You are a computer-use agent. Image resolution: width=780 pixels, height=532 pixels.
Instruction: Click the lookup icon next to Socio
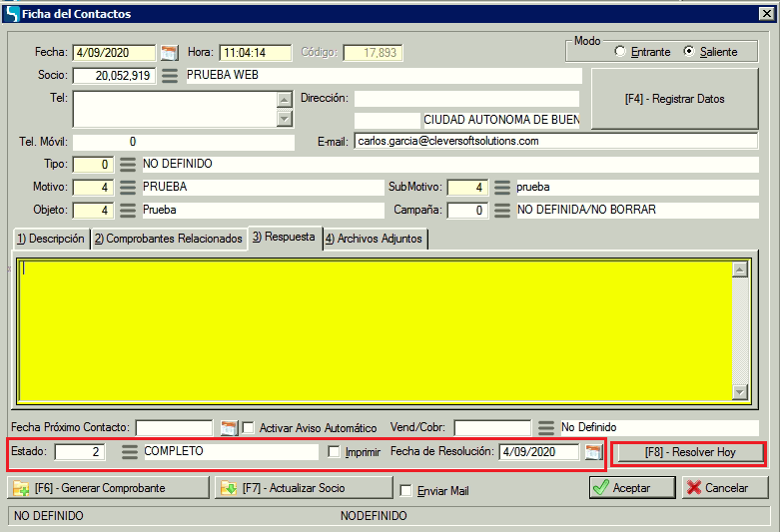(171, 76)
